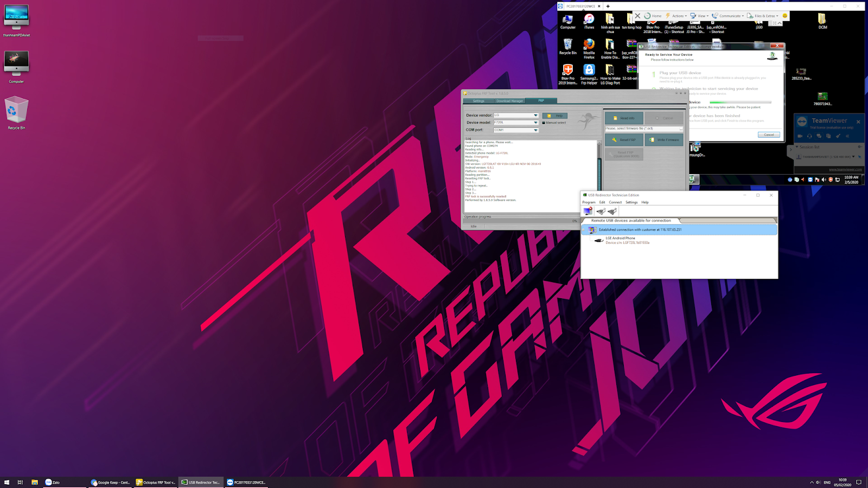
Task: Click the TeamViewer panel video camera icon
Action: [800, 136]
